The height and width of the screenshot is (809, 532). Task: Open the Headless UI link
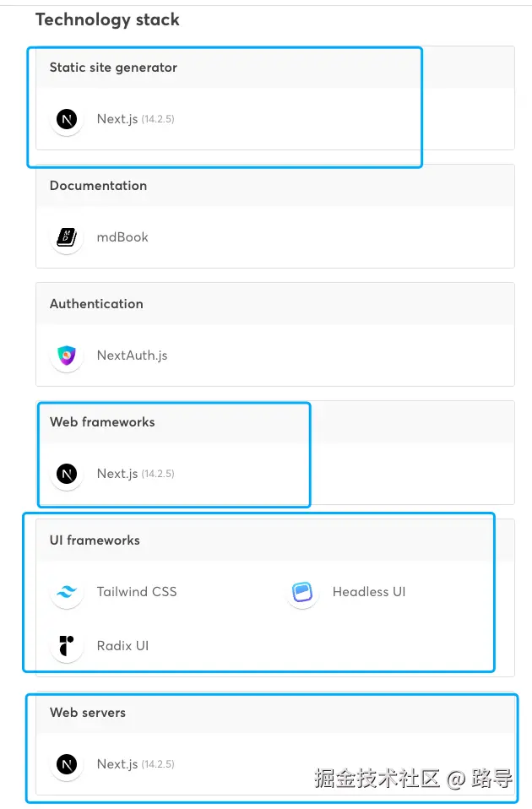click(x=369, y=592)
